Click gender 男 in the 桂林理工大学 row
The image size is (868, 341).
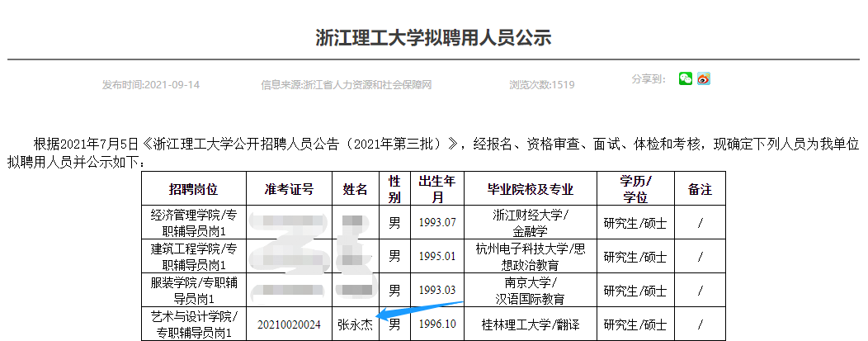[x=394, y=324]
